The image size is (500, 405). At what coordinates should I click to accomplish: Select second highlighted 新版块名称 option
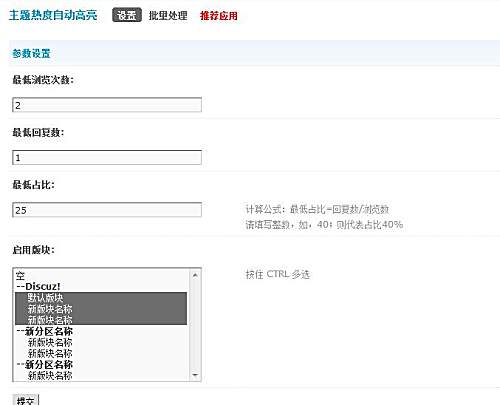point(101,320)
